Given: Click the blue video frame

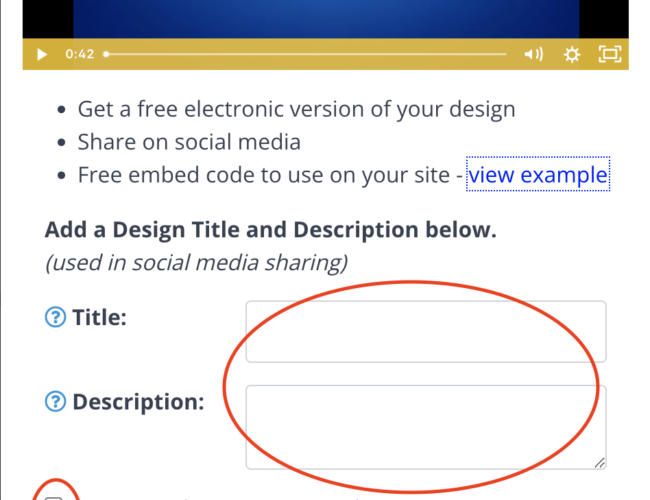Looking at the screenshot, I should tap(326, 18).
